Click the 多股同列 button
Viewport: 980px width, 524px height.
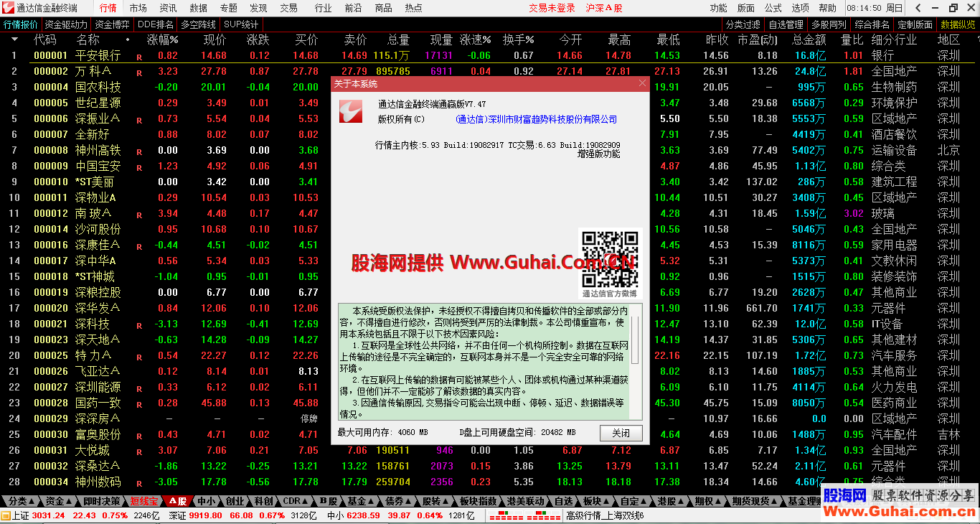[829, 24]
